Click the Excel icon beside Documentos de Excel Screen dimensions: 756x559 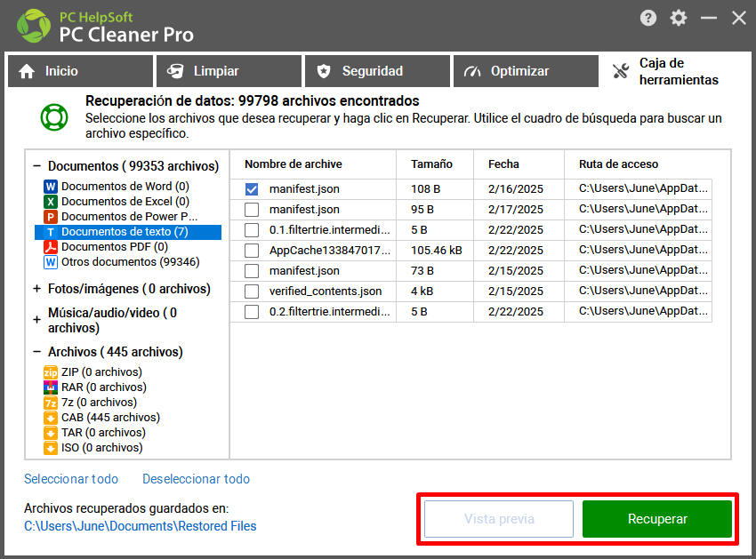(50, 202)
